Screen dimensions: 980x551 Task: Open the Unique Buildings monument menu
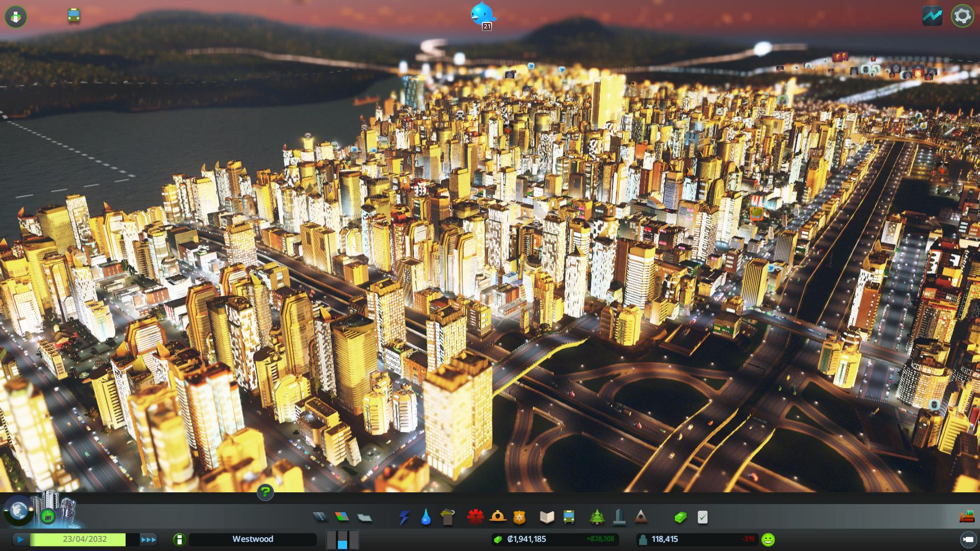click(619, 517)
